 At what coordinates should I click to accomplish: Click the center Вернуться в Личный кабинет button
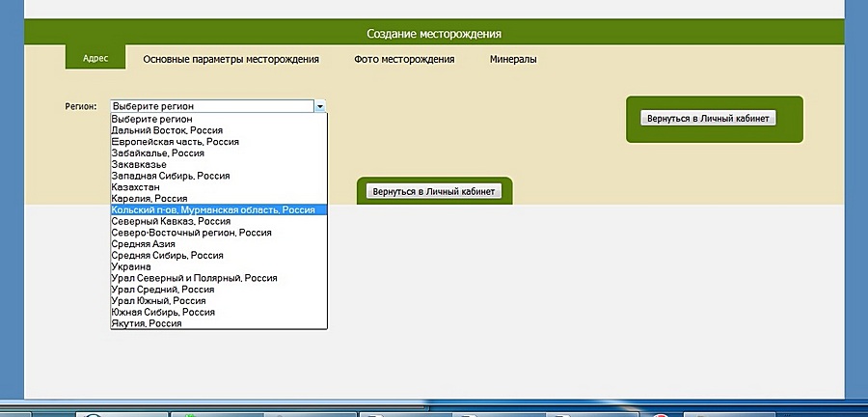click(434, 192)
